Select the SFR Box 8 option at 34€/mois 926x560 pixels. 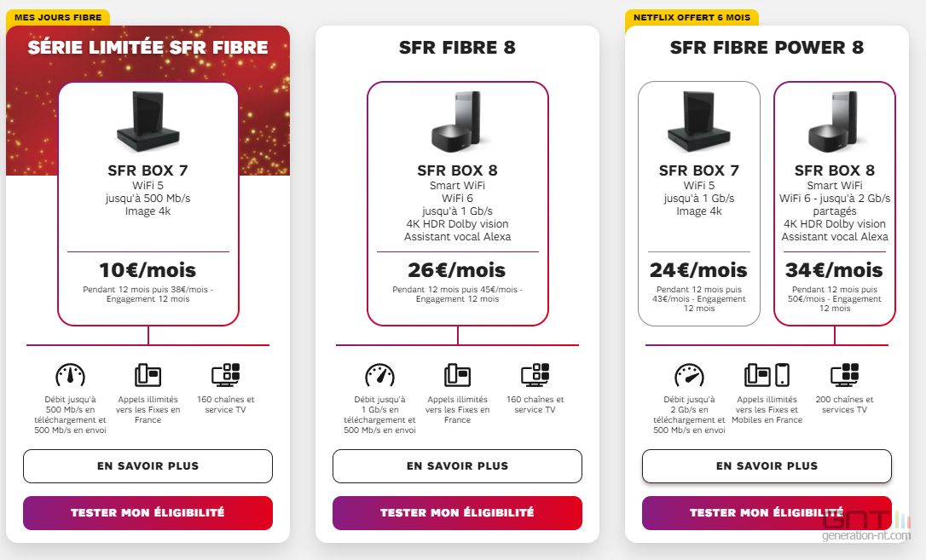click(835, 204)
